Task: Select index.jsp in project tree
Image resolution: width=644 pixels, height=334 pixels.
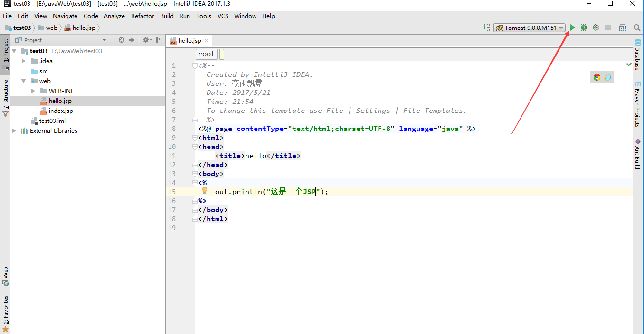Action: (x=61, y=111)
